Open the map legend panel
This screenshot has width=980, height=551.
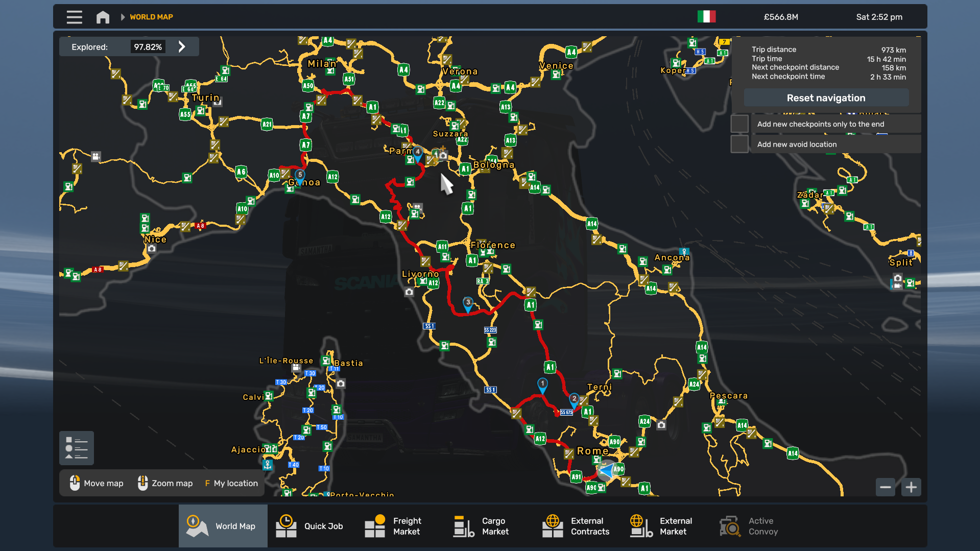point(77,448)
